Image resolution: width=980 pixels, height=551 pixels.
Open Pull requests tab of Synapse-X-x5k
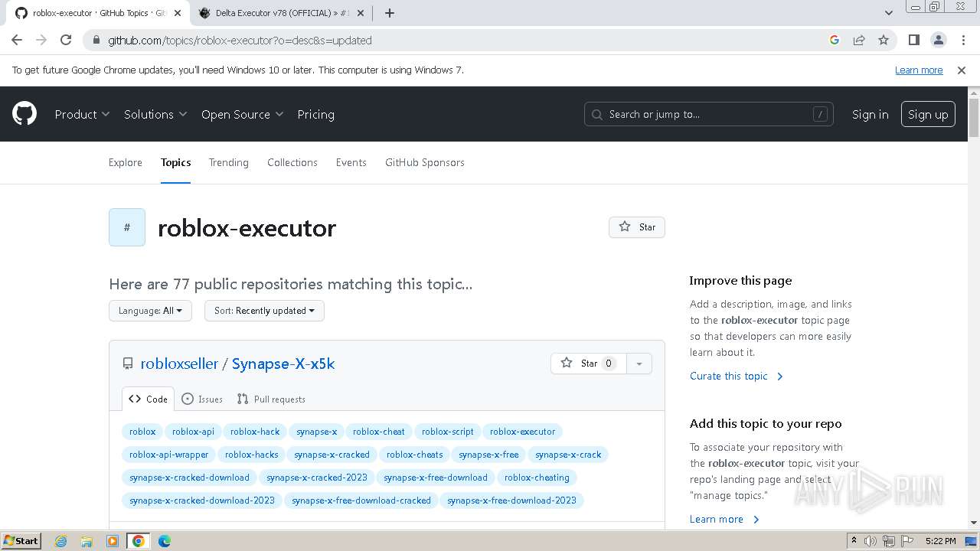point(271,399)
